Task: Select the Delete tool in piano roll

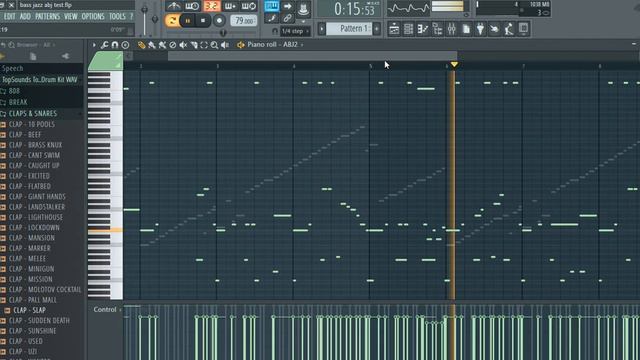Action: pyautogui.click(x=173, y=45)
